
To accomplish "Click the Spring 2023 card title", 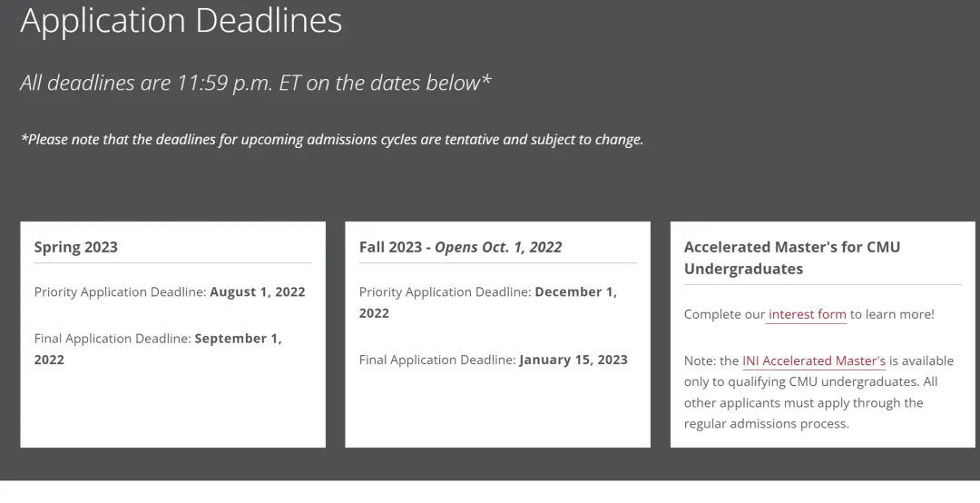I will coord(76,247).
